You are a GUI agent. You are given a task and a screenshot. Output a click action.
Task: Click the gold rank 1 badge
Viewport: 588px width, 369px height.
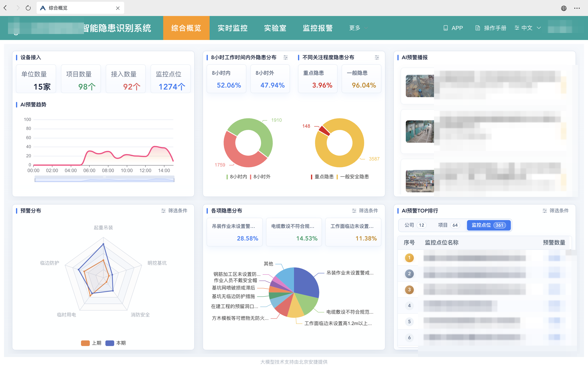pos(409,258)
